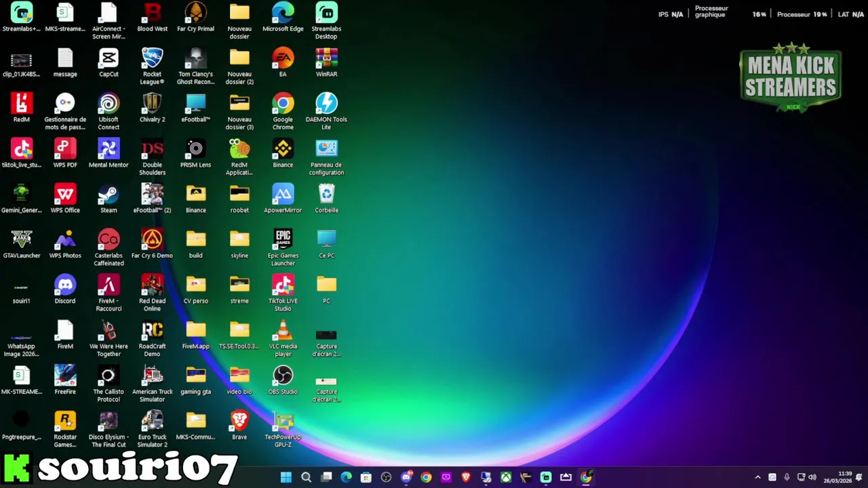Launch Far Cry Primal from desktop
The image size is (868, 488).
click(195, 18)
